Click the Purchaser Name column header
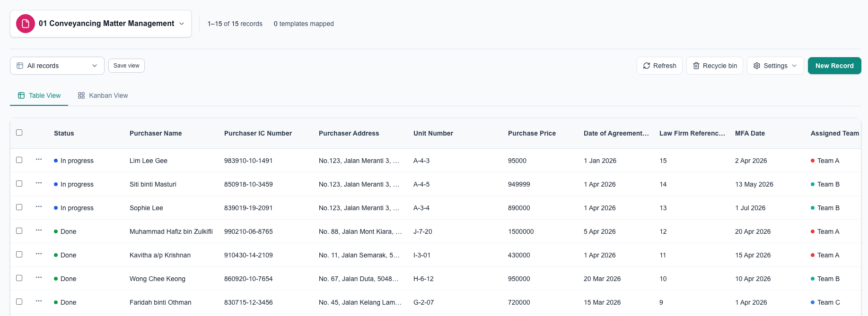The height and width of the screenshot is (316, 868). (x=156, y=133)
